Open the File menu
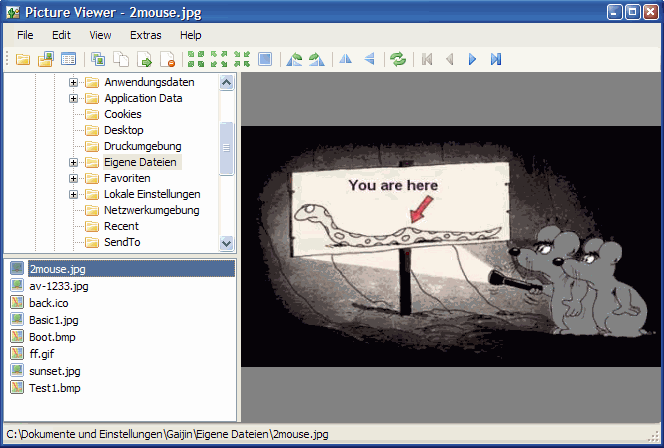The height and width of the screenshot is (448, 664). (25, 35)
